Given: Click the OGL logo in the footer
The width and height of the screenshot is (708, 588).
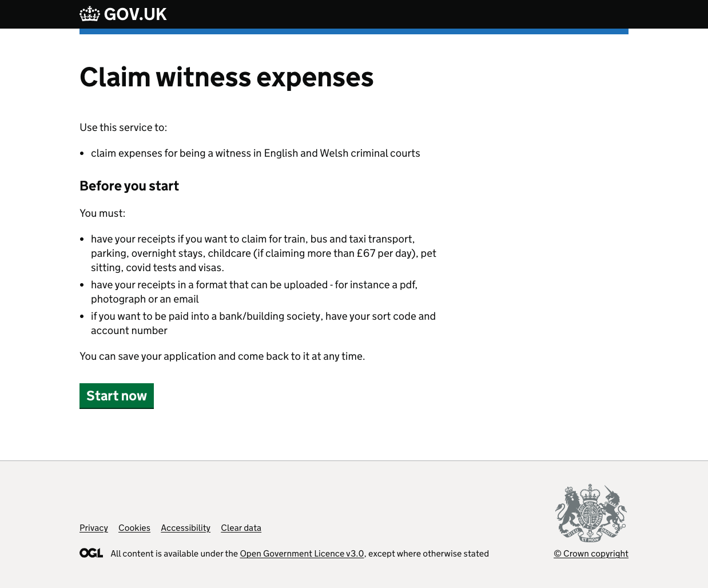Looking at the screenshot, I should (91, 553).
